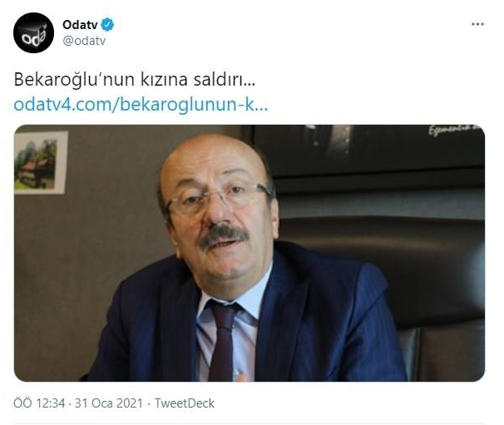
Task: Click the Odatv display name
Action: coord(80,25)
